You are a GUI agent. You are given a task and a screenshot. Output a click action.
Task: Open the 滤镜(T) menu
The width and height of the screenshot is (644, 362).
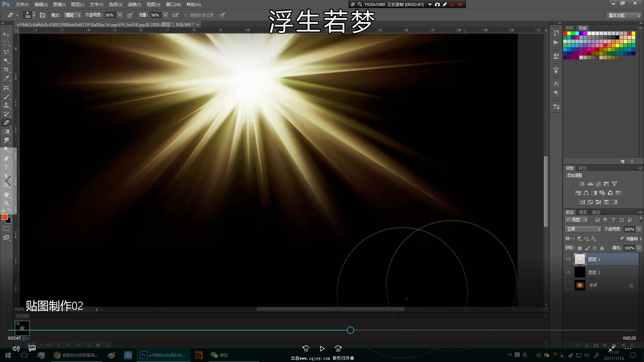point(134,4)
